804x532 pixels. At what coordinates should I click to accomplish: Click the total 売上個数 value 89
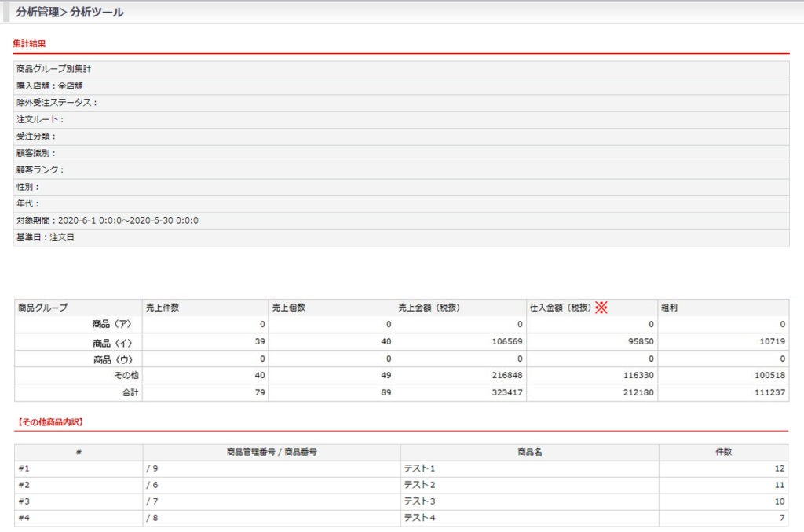click(386, 392)
